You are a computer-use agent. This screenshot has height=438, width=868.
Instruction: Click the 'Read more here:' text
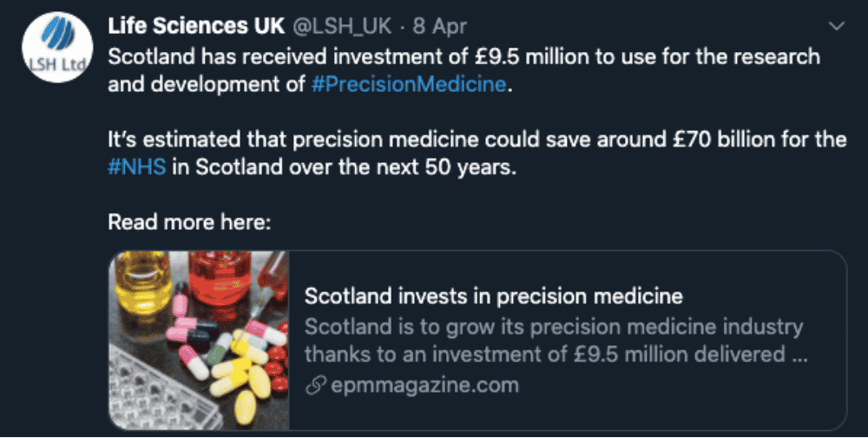tap(189, 222)
